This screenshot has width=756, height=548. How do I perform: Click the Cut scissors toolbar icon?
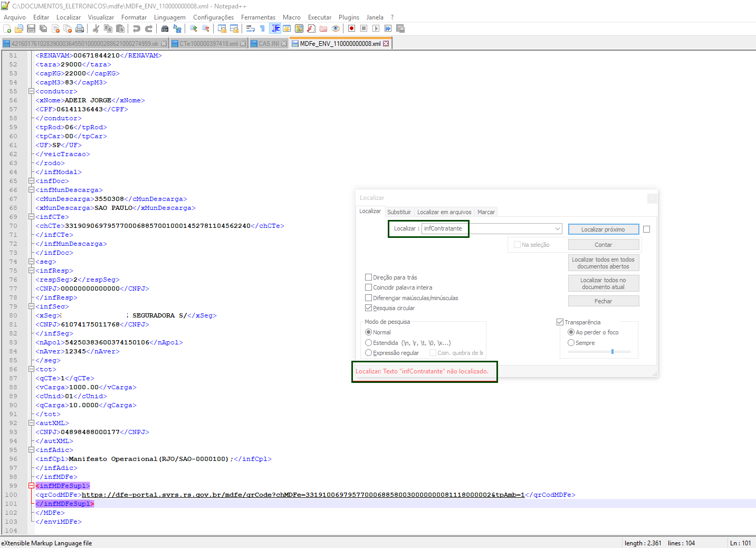(x=96, y=28)
